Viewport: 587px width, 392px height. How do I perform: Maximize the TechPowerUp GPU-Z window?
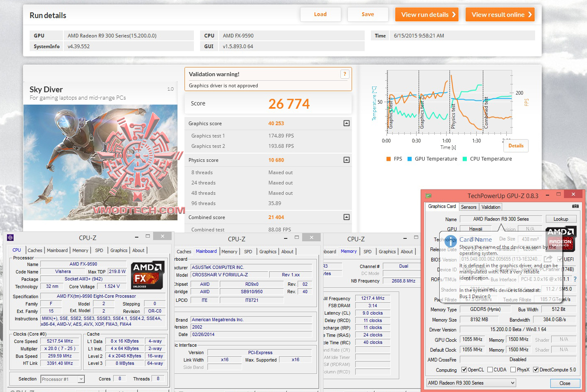tap(559, 194)
